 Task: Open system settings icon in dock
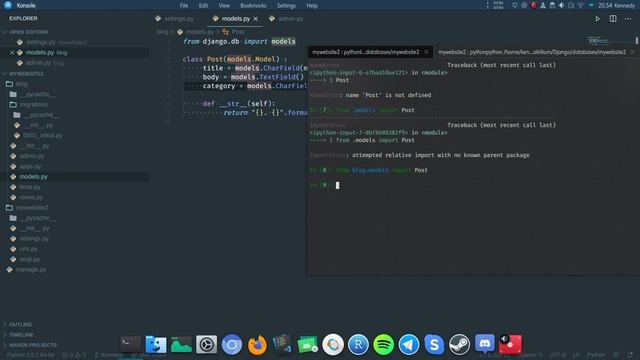[x=206, y=345]
